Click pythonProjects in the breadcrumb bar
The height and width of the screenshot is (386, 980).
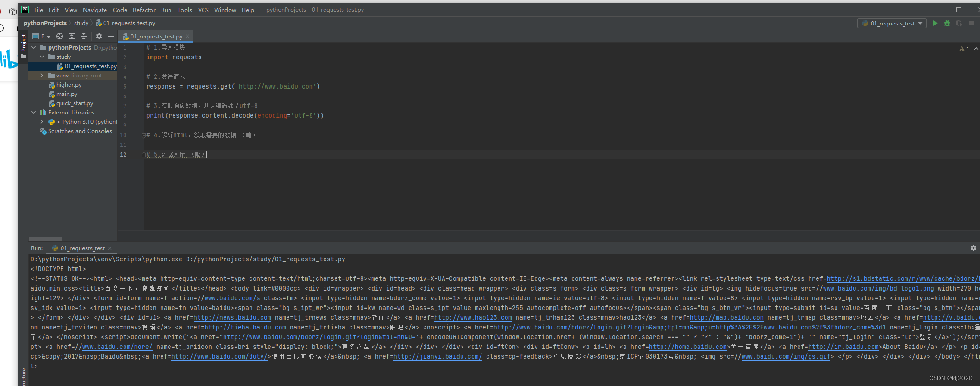(45, 23)
